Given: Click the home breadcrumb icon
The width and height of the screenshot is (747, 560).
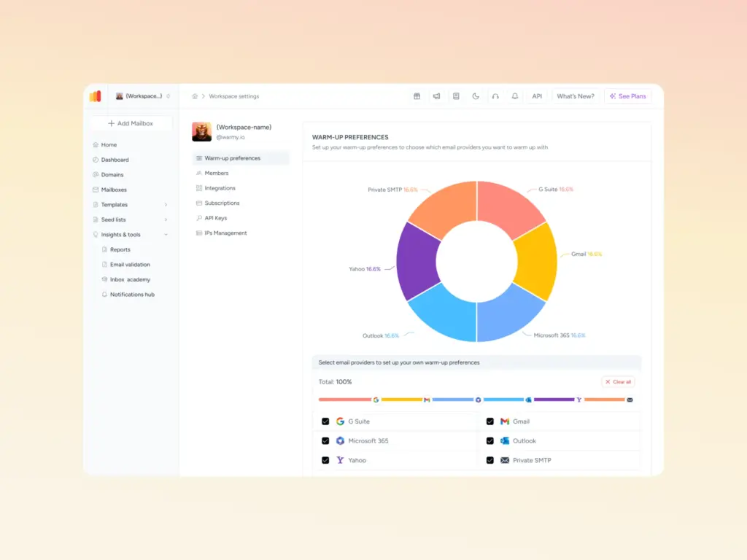Looking at the screenshot, I should pyautogui.click(x=195, y=96).
